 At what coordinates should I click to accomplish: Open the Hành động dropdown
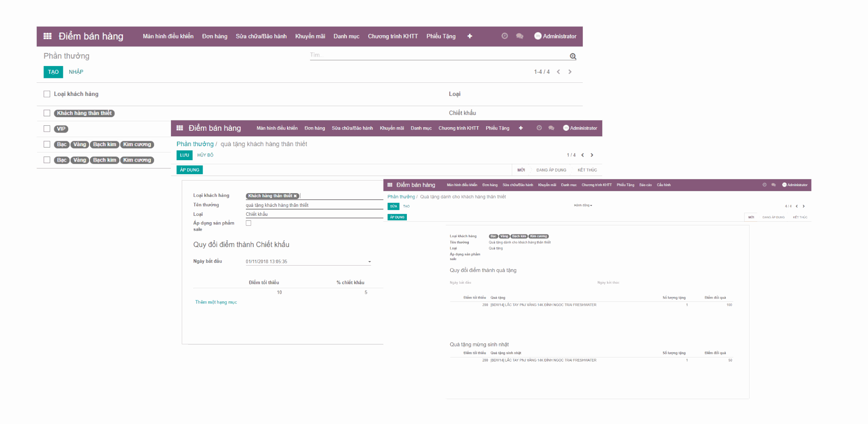pyautogui.click(x=582, y=205)
